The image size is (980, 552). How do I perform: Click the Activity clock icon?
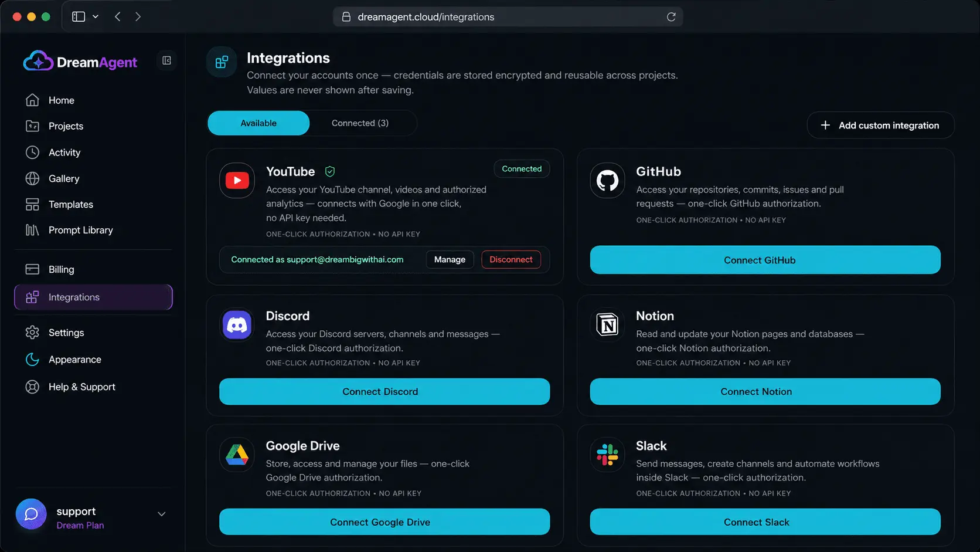click(x=32, y=153)
